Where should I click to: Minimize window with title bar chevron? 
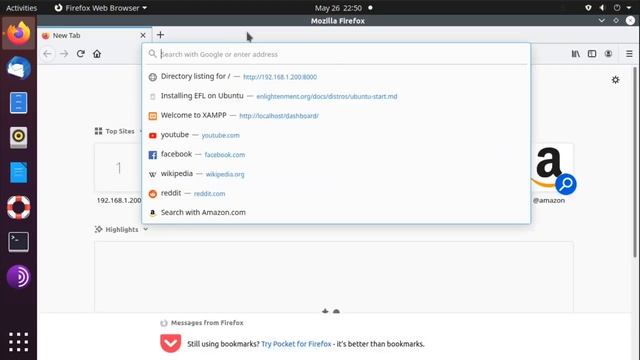tap(602, 20)
